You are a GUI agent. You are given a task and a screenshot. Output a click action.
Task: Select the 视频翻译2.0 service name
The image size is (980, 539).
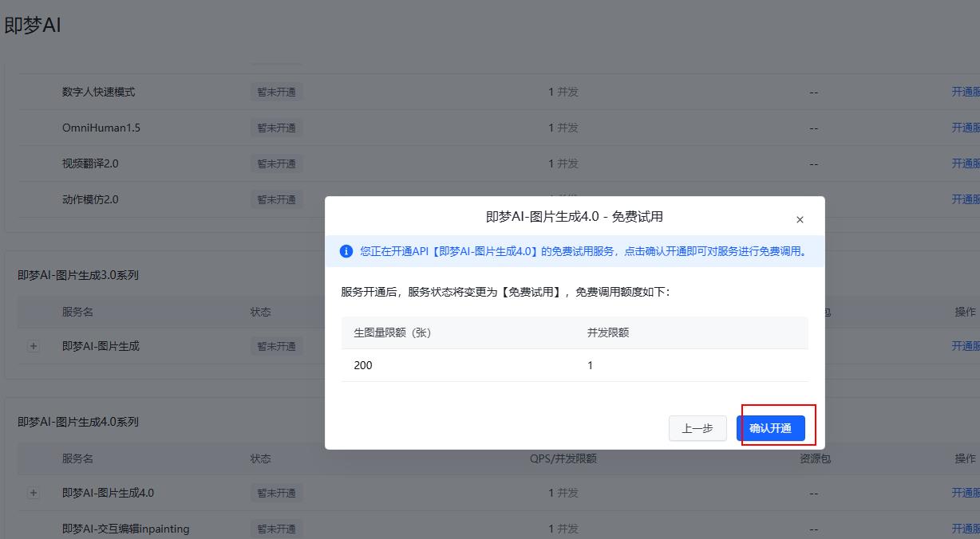90,163
